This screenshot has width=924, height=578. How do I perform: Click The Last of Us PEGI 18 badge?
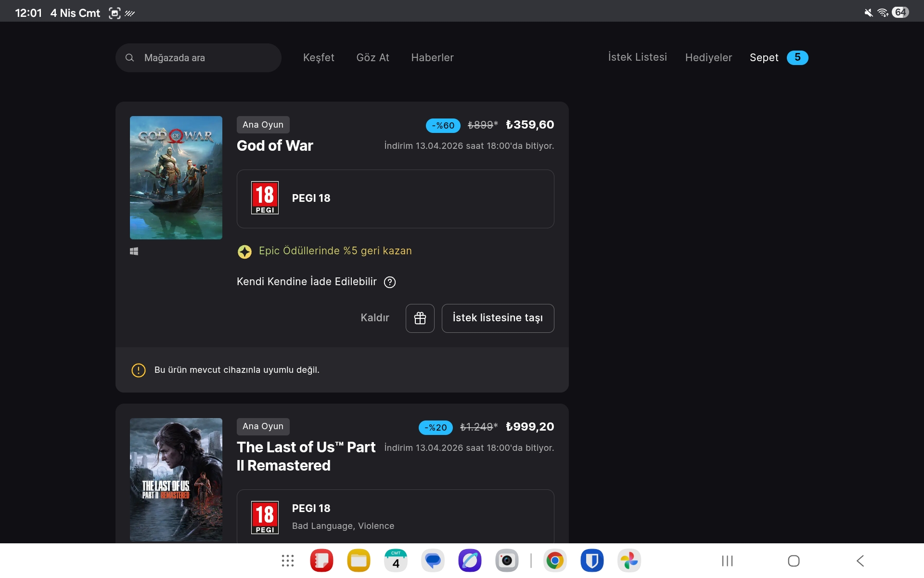[265, 518]
